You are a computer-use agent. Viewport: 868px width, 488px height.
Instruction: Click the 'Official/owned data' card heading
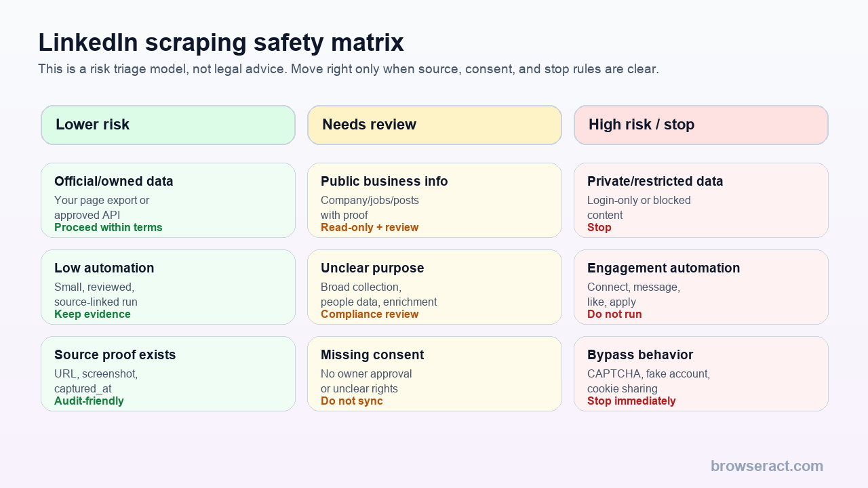[114, 182]
